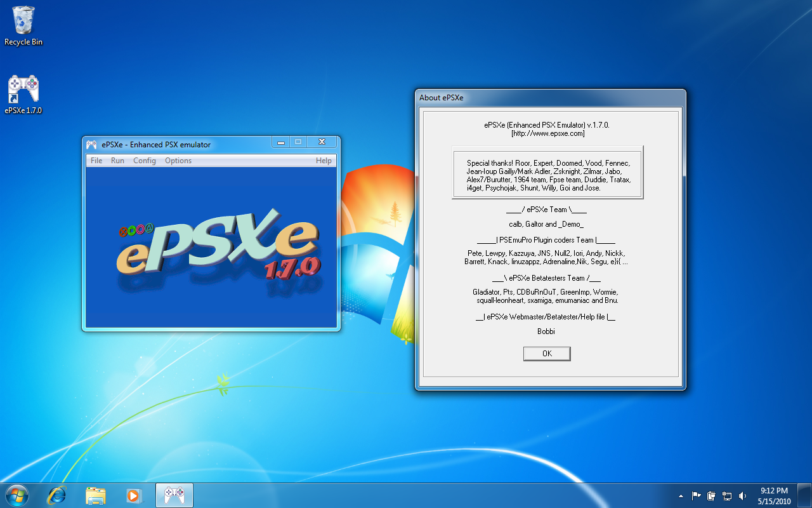
Task: Open the Config menu in ePSXe
Action: [145, 161]
